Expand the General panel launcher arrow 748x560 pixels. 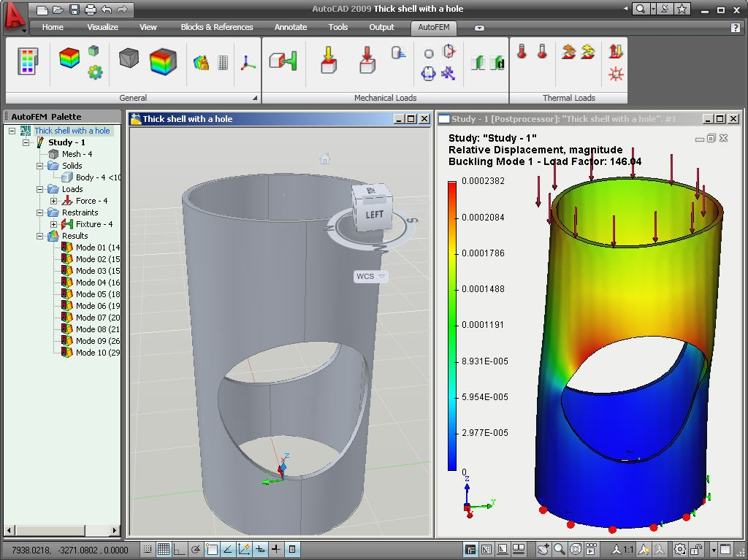click(x=255, y=98)
